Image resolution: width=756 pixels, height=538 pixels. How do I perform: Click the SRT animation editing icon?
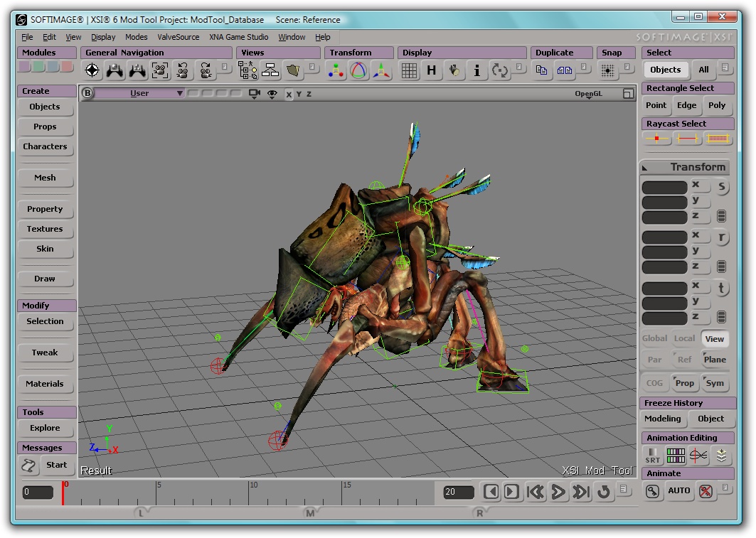point(652,455)
